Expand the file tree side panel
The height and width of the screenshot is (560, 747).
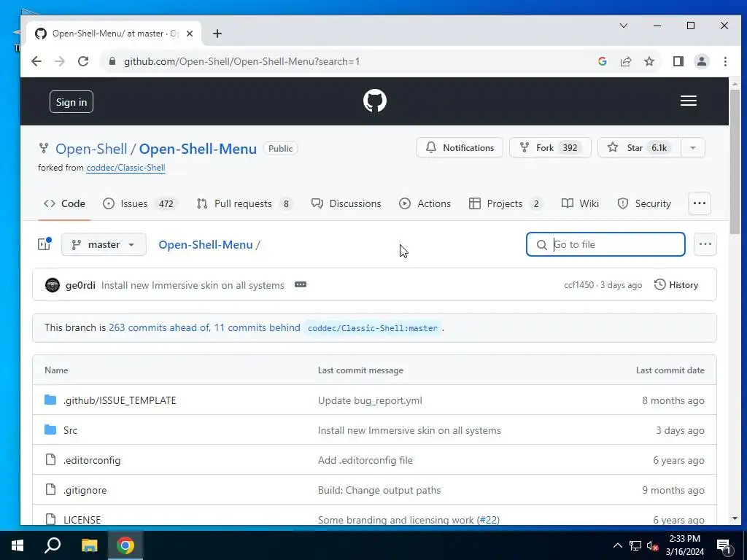coord(44,244)
